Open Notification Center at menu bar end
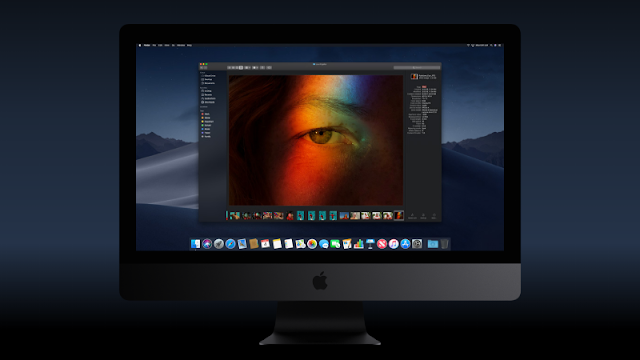 point(500,45)
